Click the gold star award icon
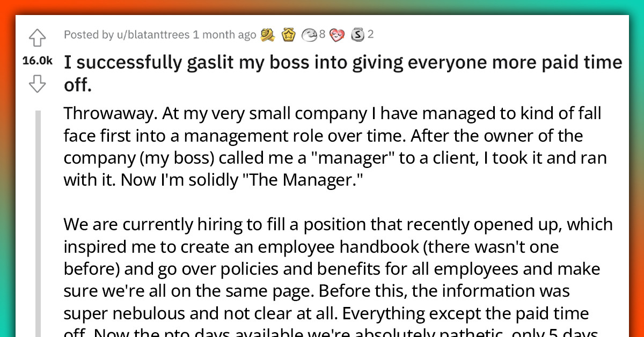The width and height of the screenshot is (644, 337). 289,34
